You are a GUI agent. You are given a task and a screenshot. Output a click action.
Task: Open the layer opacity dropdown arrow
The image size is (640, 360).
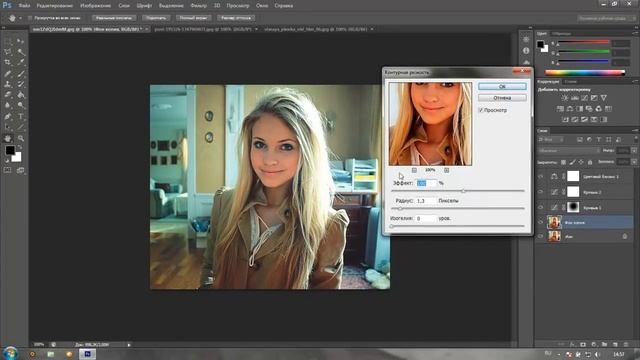click(634, 151)
